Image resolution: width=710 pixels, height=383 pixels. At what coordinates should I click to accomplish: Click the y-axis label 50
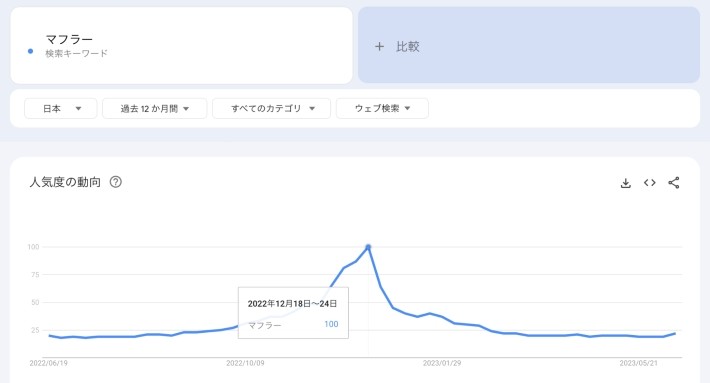pos(35,302)
